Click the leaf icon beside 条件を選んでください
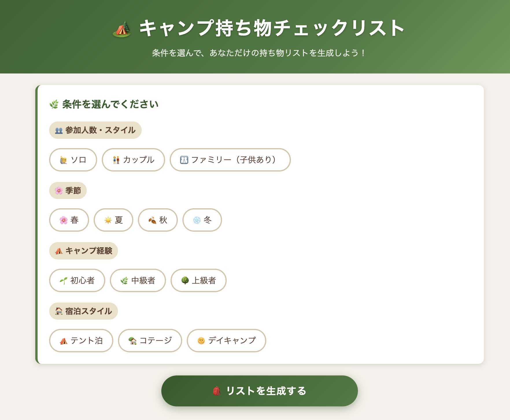Image resolution: width=510 pixels, height=420 pixels. click(x=54, y=104)
